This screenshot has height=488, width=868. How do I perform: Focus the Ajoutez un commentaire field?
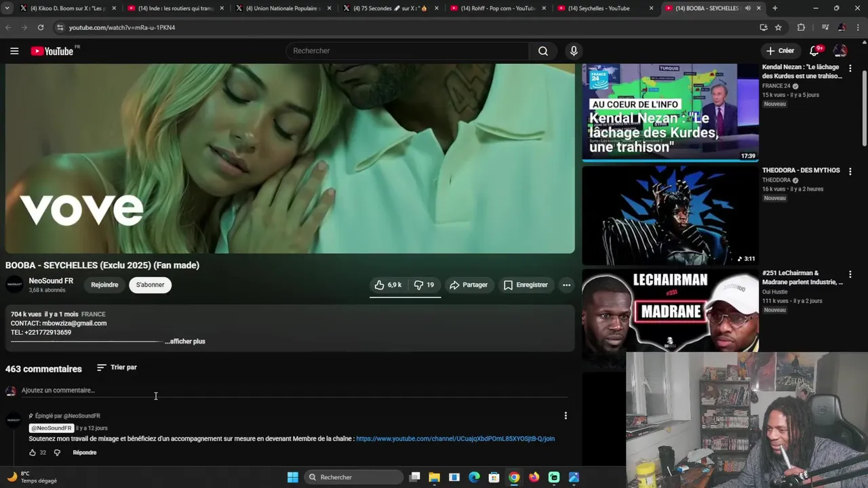[x=294, y=390]
